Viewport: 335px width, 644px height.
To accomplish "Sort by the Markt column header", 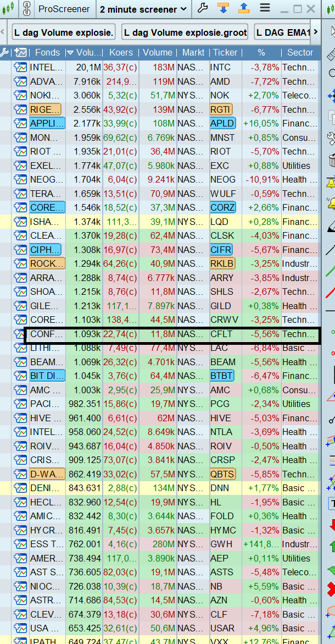I will 193,53.
